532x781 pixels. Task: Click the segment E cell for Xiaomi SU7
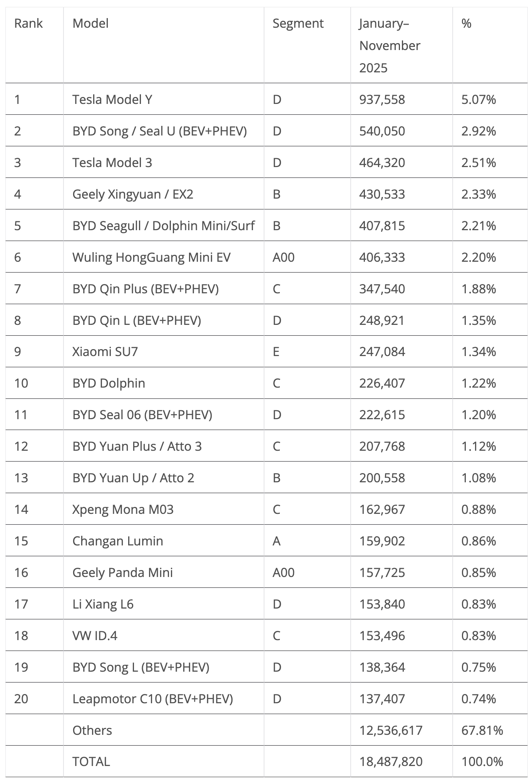(276, 352)
